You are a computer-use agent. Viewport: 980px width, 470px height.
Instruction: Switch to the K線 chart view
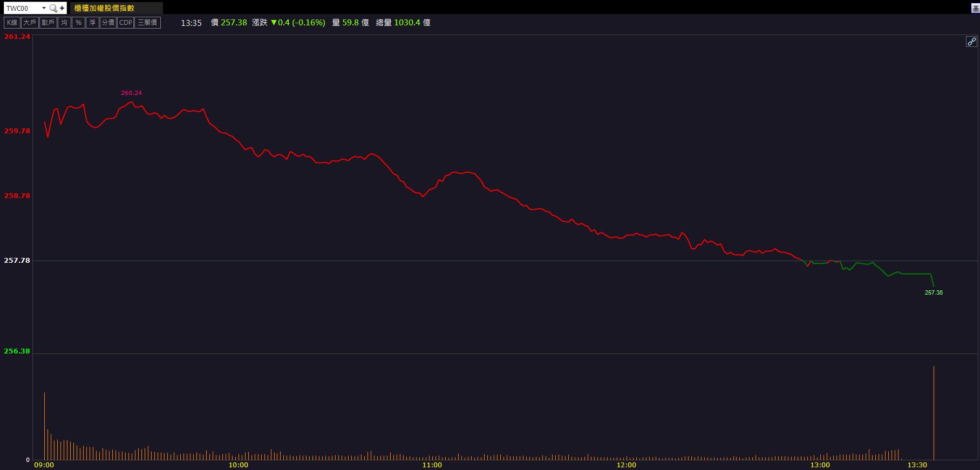12,23
